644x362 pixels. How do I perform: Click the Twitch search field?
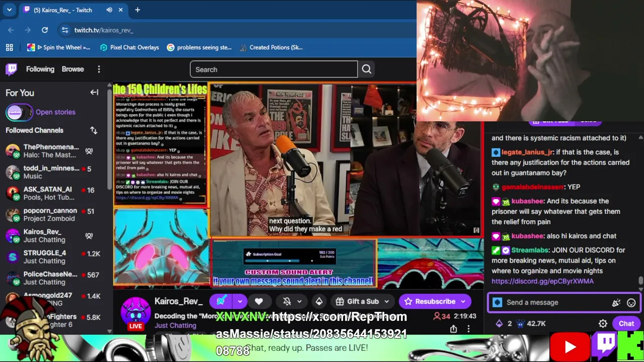point(274,69)
